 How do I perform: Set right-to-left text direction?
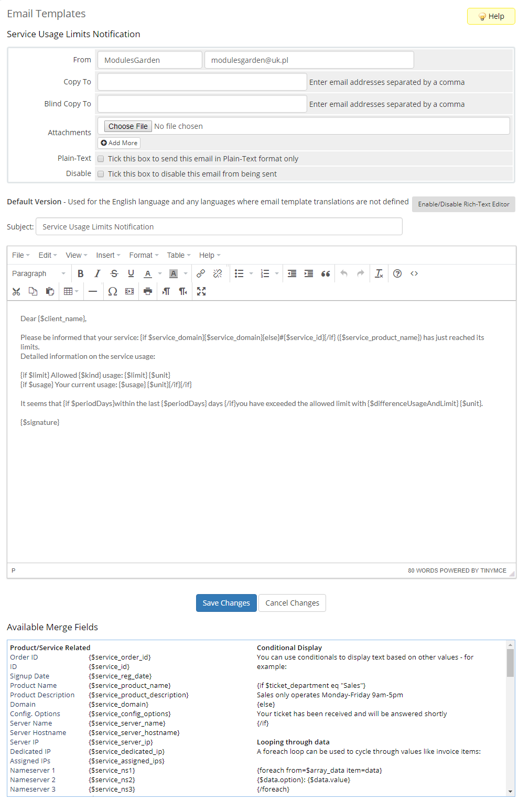coord(183,291)
